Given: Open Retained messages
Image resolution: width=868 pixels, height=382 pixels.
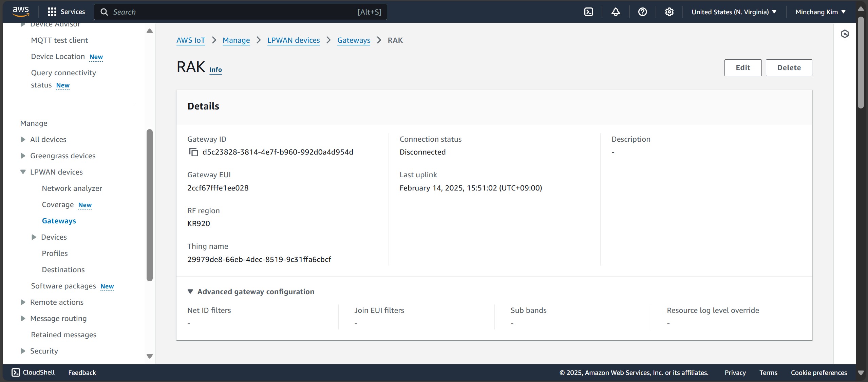Looking at the screenshot, I should (63, 335).
